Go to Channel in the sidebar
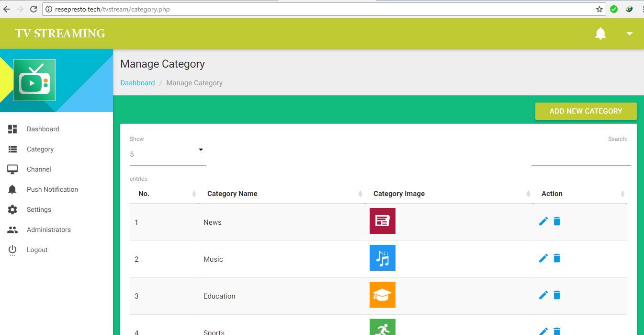 (39, 169)
